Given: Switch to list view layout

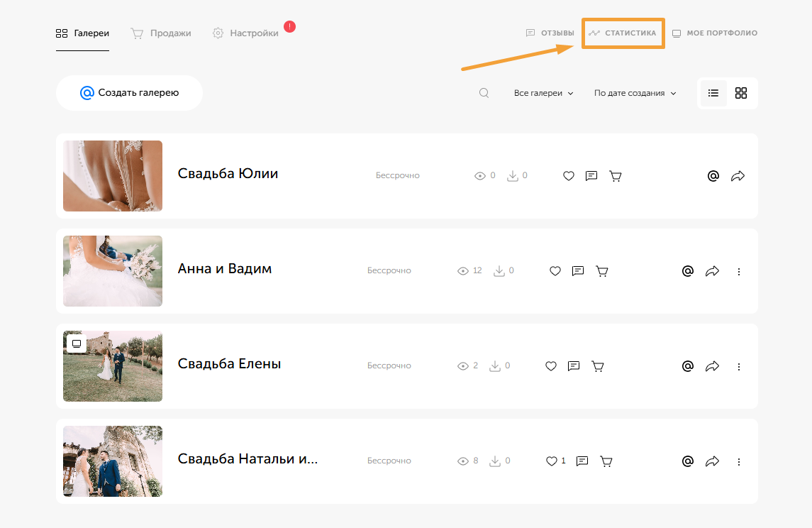Looking at the screenshot, I should click(713, 93).
